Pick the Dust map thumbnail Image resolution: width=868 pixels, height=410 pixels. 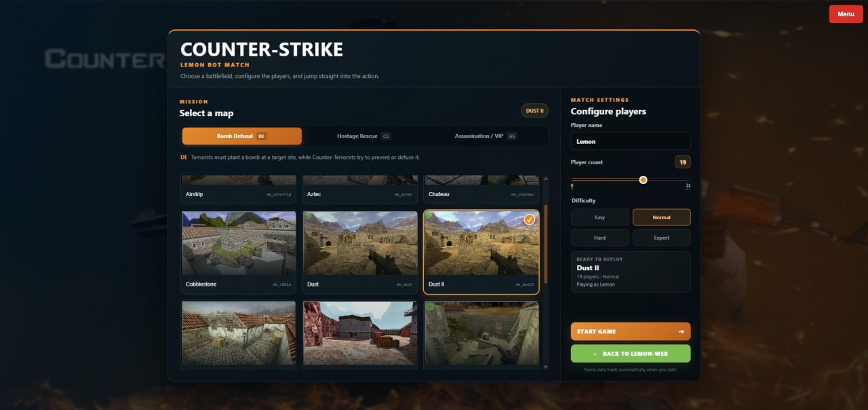[360, 242]
